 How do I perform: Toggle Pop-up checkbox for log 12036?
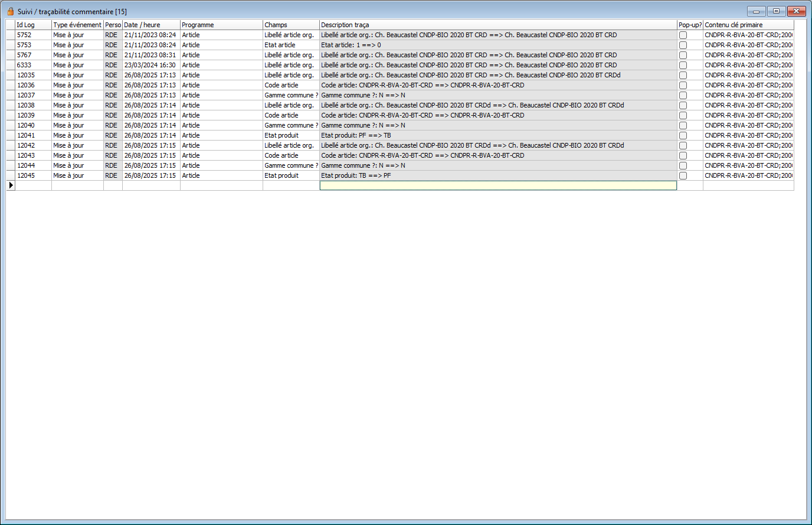[683, 86]
